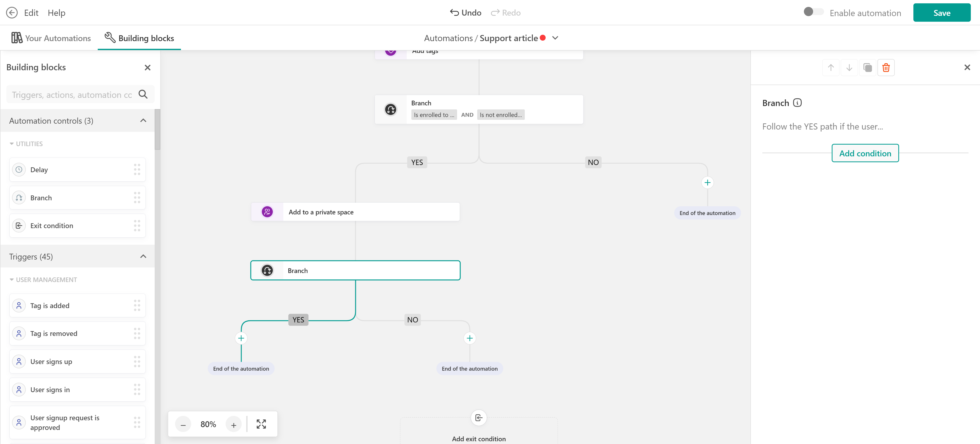This screenshot has height=444, width=980.
Task: Click the add exit condition icon
Action: pyautogui.click(x=479, y=418)
